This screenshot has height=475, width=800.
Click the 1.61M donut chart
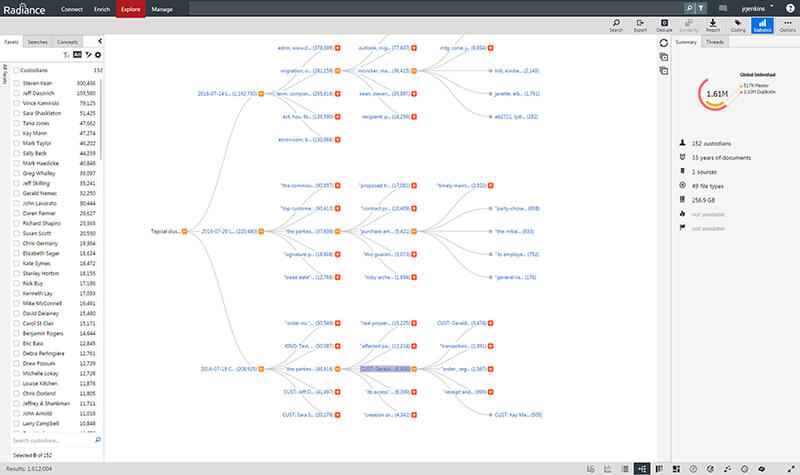[716, 94]
